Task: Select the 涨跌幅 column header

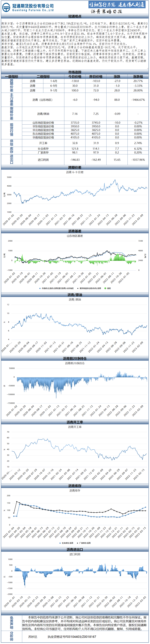Action: pyautogui.click(x=138, y=77)
